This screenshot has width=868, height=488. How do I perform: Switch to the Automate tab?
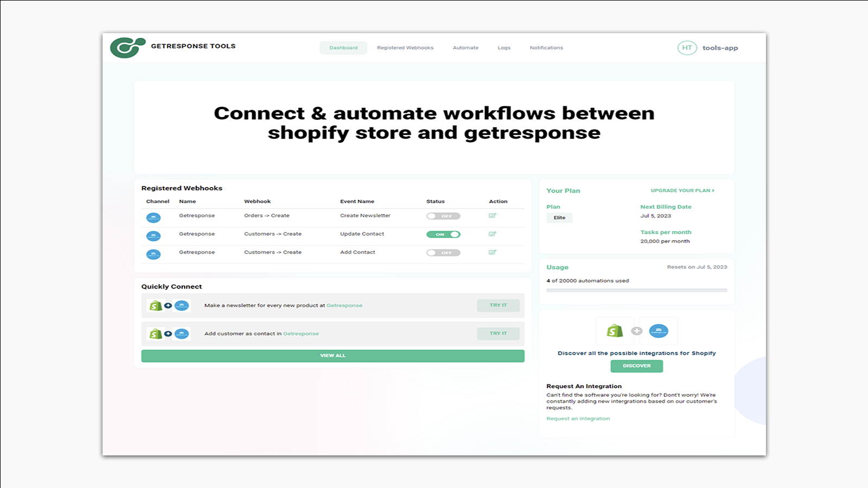tap(465, 48)
